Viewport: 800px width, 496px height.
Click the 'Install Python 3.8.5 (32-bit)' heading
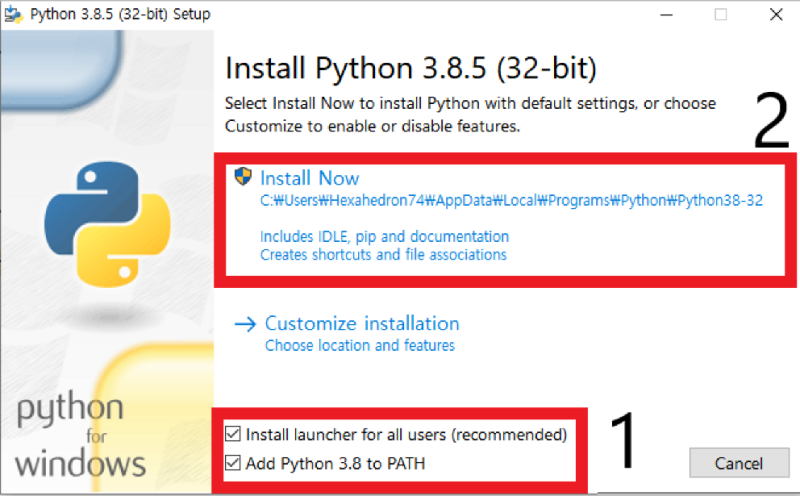pyautogui.click(x=411, y=68)
